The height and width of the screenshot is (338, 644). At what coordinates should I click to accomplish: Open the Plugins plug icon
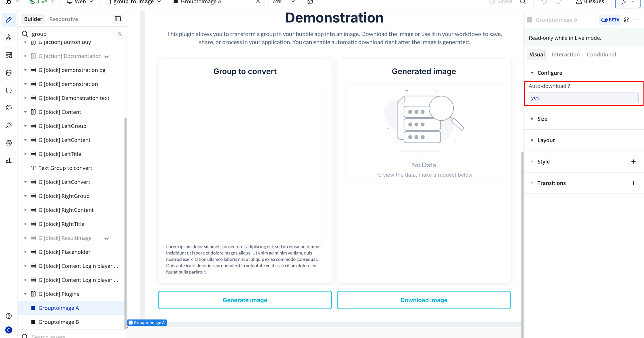click(x=9, y=125)
